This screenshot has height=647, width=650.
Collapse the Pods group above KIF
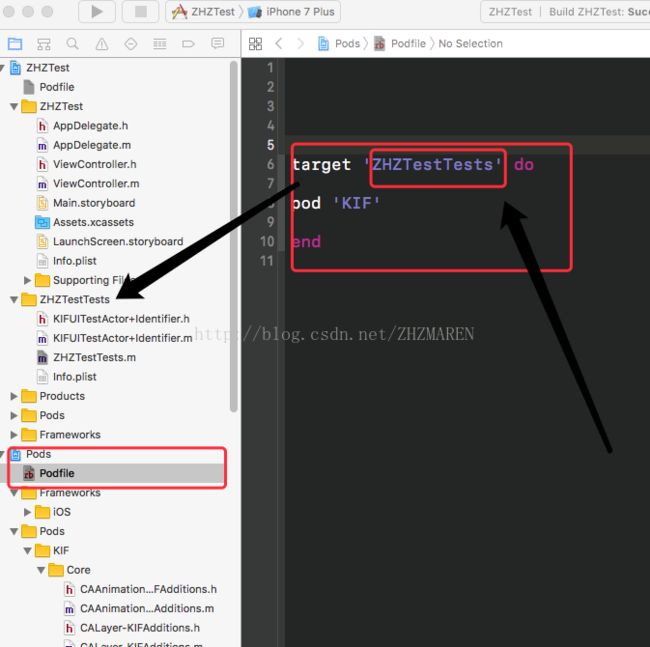pos(14,531)
